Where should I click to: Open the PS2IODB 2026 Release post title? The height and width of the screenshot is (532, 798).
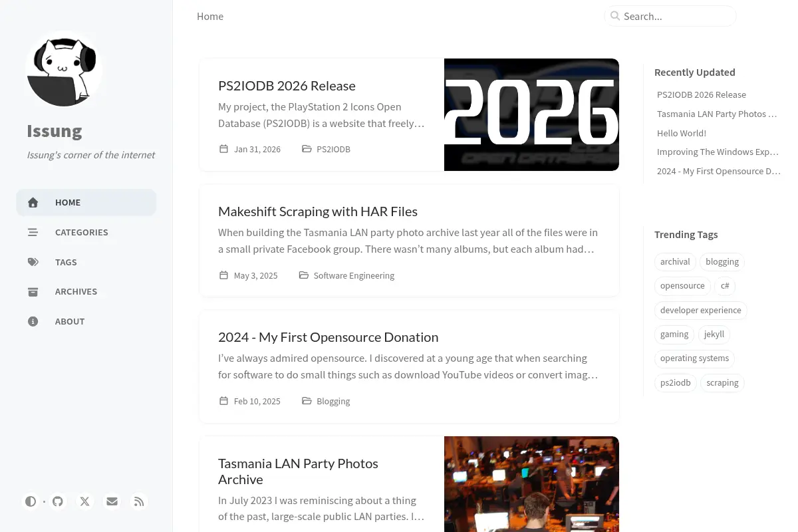[x=287, y=86]
